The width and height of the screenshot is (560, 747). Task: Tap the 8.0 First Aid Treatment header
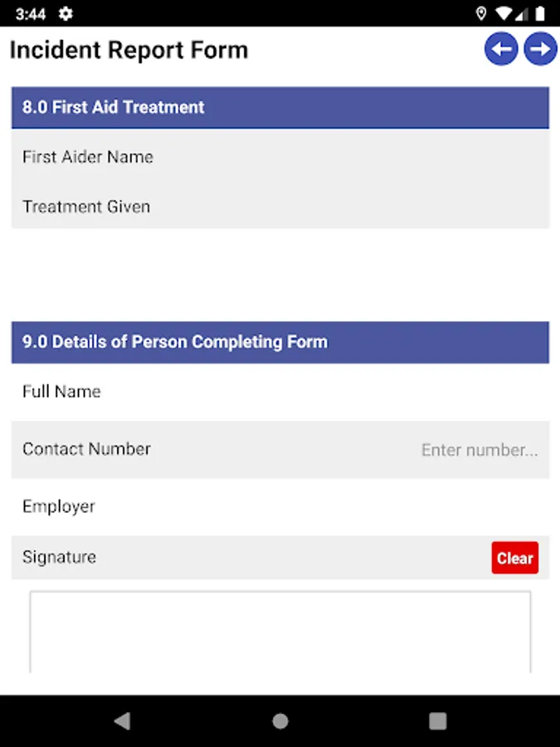coord(280,108)
